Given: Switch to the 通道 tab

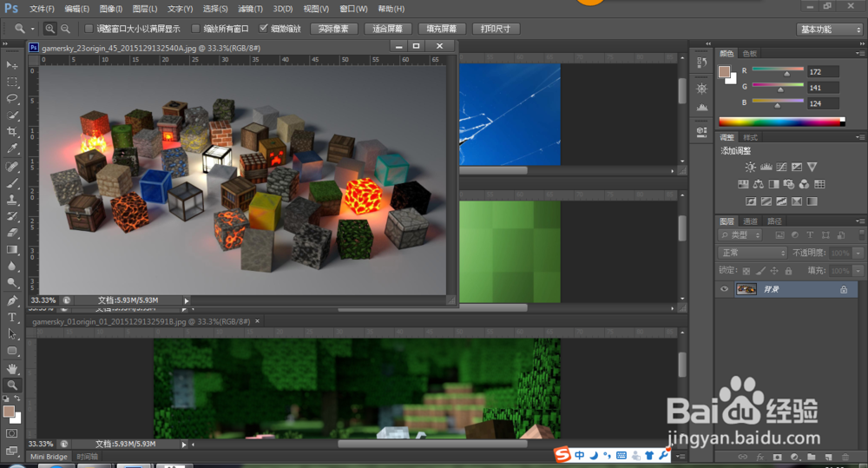Looking at the screenshot, I should pyautogui.click(x=750, y=221).
